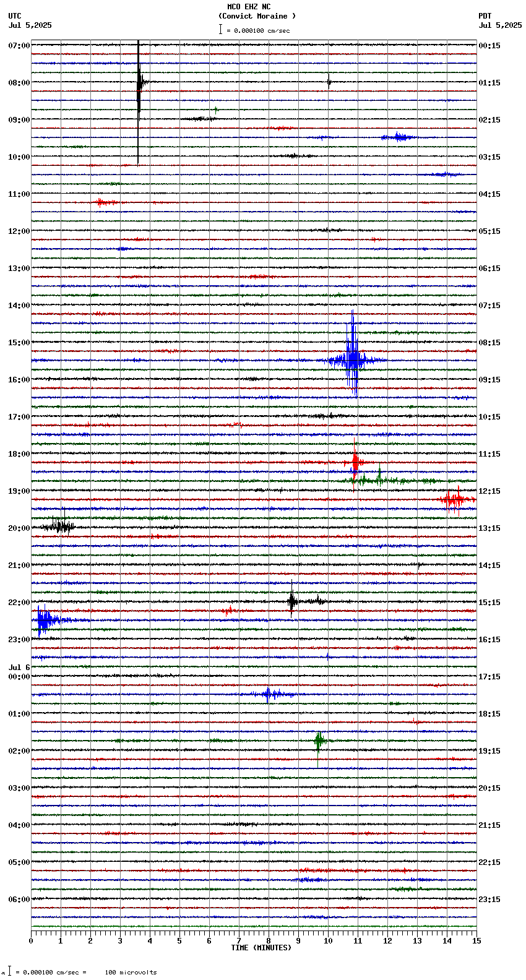The height and width of the screenshot is (980, 526).
Task: Click the bottom legend 100 microvolts text
Action: click(x=131, y=973)
